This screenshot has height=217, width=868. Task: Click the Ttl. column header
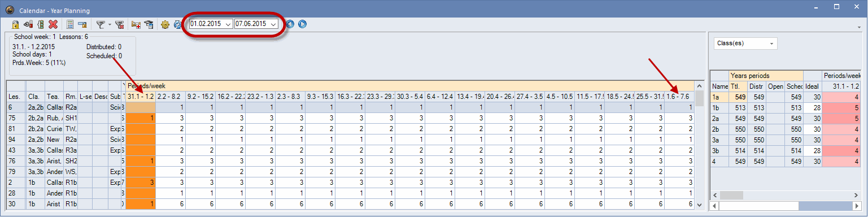[x=738, y=86]
